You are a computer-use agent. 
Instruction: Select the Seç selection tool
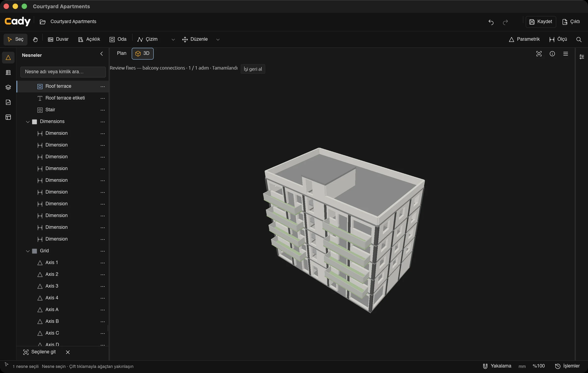coord(15,39)
